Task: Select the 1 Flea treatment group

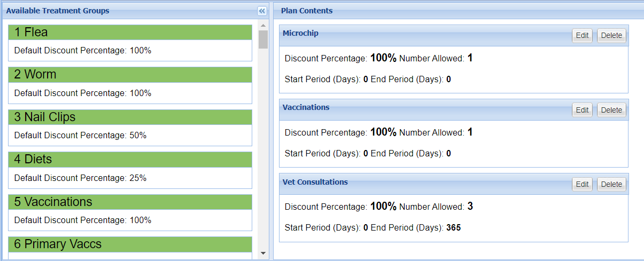Action: (130, 33)
